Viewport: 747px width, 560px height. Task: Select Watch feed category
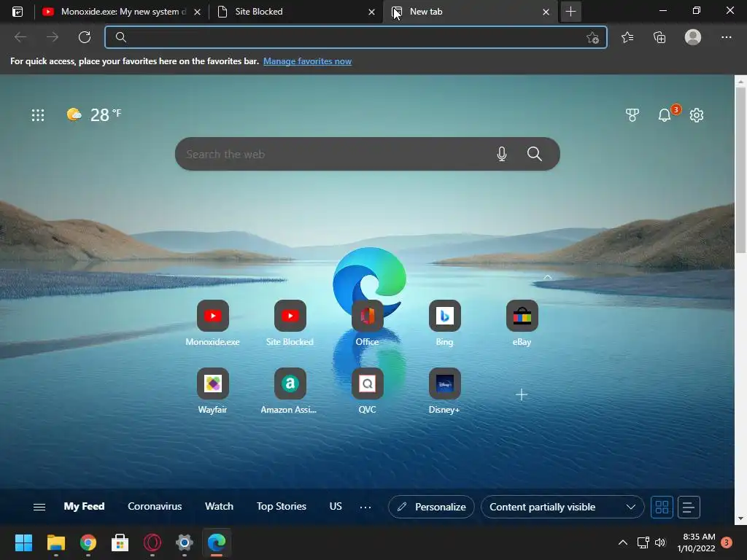pos(219,506)
